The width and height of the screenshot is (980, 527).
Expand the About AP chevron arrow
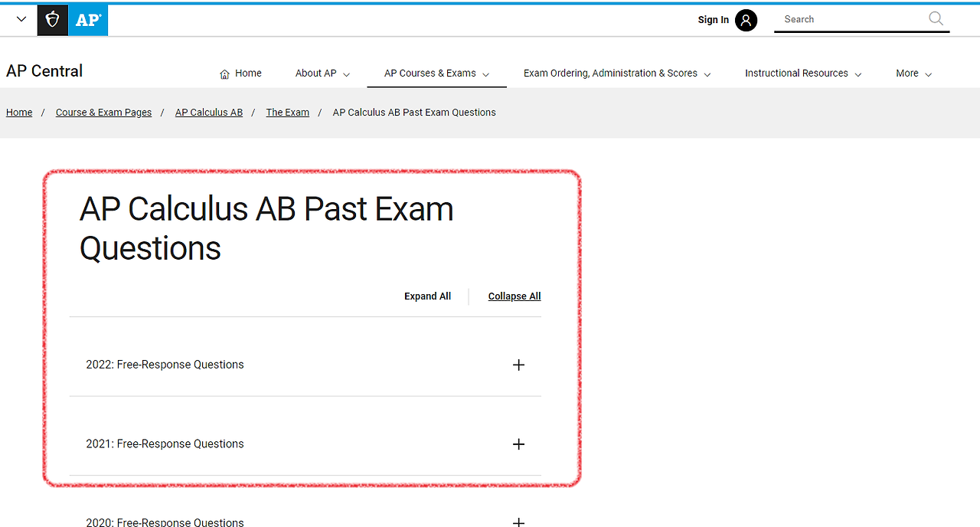[346, 74]
